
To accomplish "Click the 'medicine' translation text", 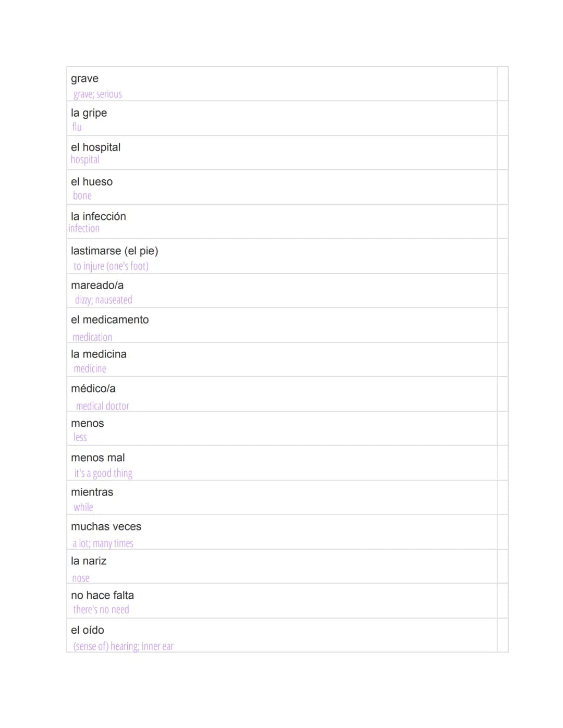I will point(90,368).
